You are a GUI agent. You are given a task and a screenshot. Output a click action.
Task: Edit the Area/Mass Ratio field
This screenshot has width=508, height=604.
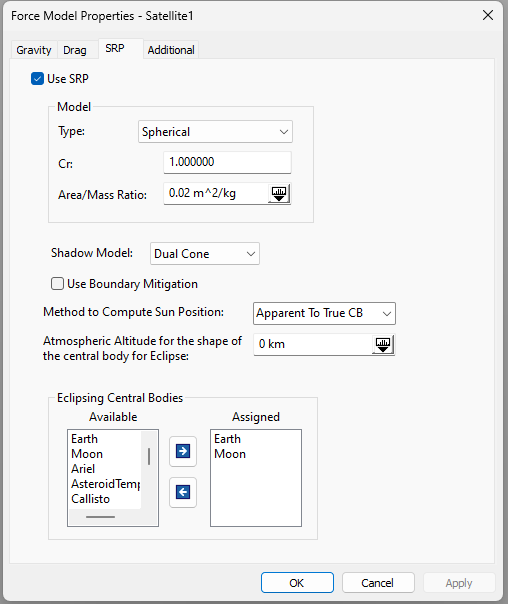(x=216, y=193)
